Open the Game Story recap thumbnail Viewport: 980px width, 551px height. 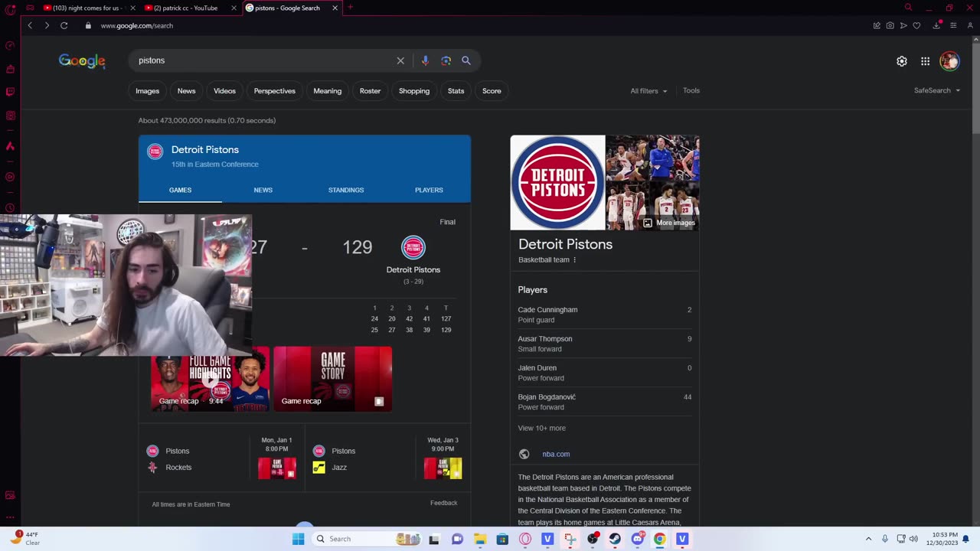[333, 379]
